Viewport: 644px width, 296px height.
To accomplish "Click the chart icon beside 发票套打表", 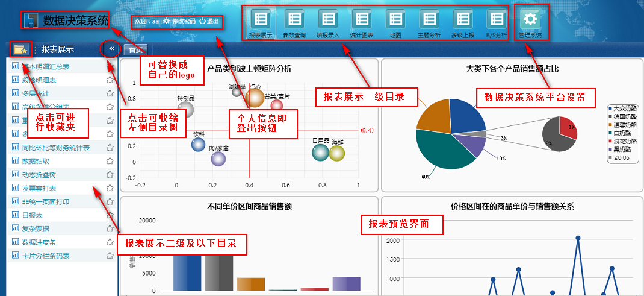I will (x=16, y=188).
